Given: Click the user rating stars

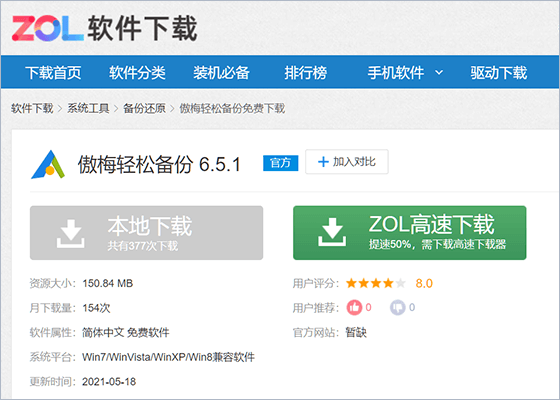Looking at the screenshot, I should pyautogui.click(x=376, y=283).
